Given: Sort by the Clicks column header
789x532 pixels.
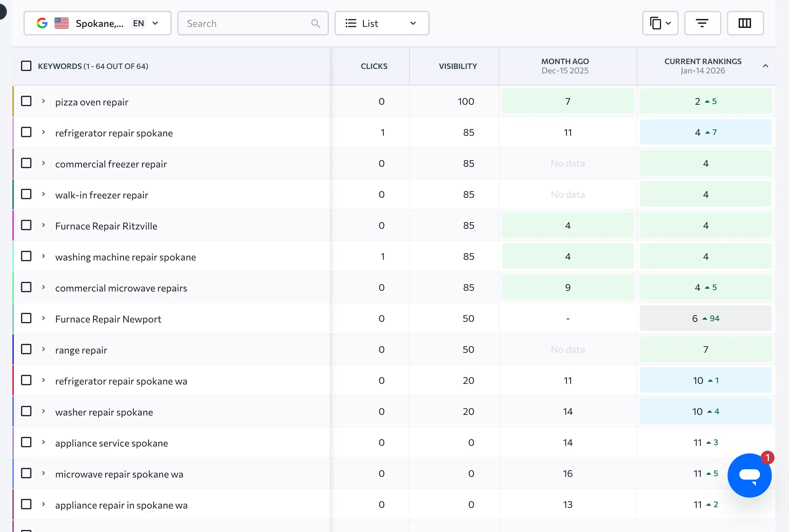Looking at the screenshot, I should (x=374, y=66).
